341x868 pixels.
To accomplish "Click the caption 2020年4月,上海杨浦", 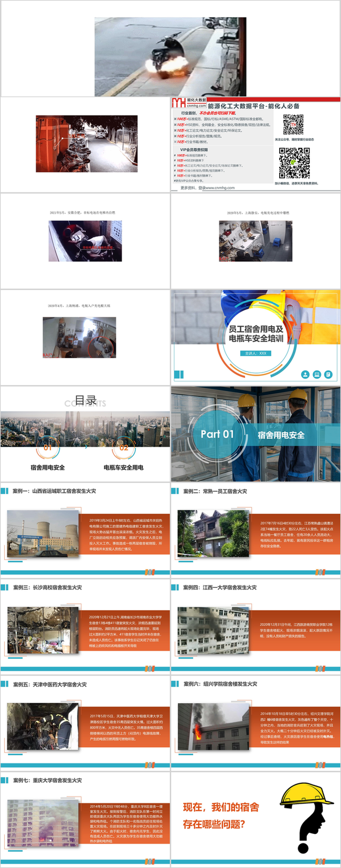I will (79, 306).
